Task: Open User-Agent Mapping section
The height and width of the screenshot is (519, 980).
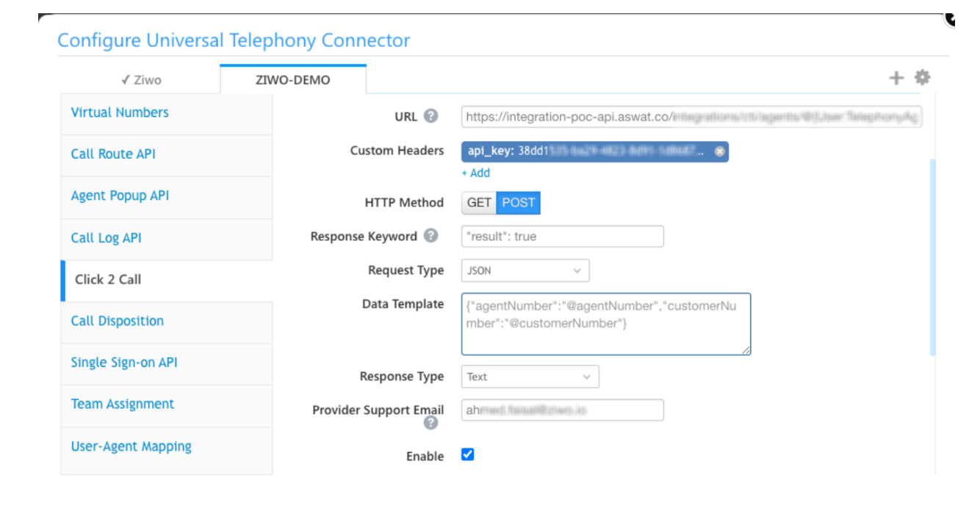Action: coord(167,448)
